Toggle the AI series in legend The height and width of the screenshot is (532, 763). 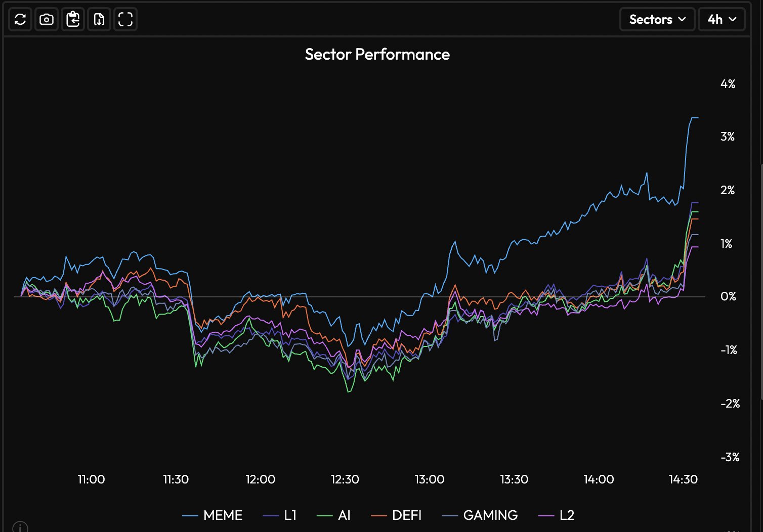tap(333, 515)
